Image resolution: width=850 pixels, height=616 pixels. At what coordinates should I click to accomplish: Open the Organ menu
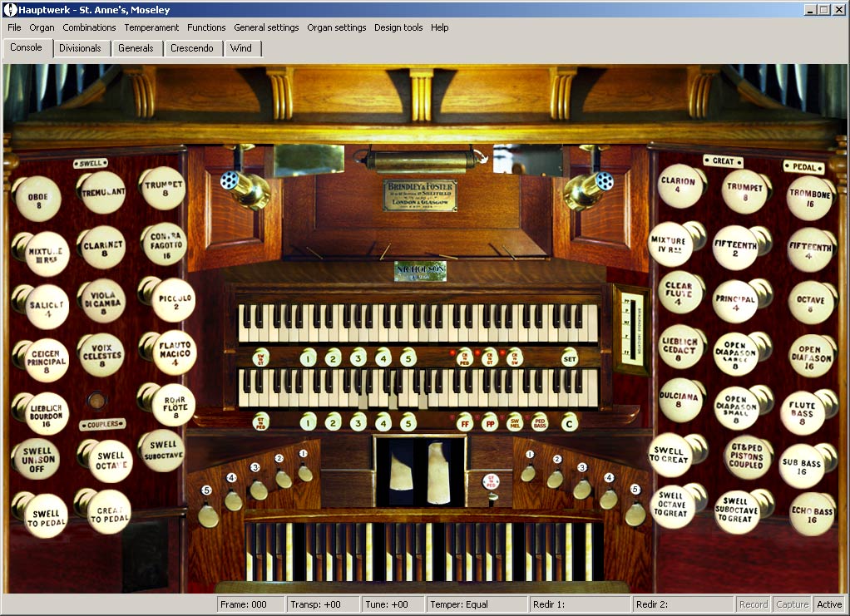coord(42,27)
